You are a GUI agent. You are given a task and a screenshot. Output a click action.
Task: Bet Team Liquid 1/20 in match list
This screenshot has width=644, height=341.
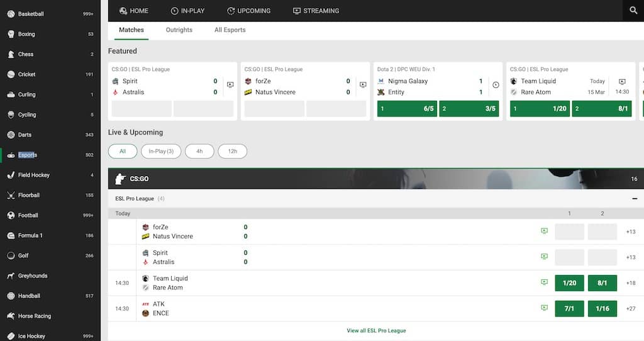(x=569, y=283)
